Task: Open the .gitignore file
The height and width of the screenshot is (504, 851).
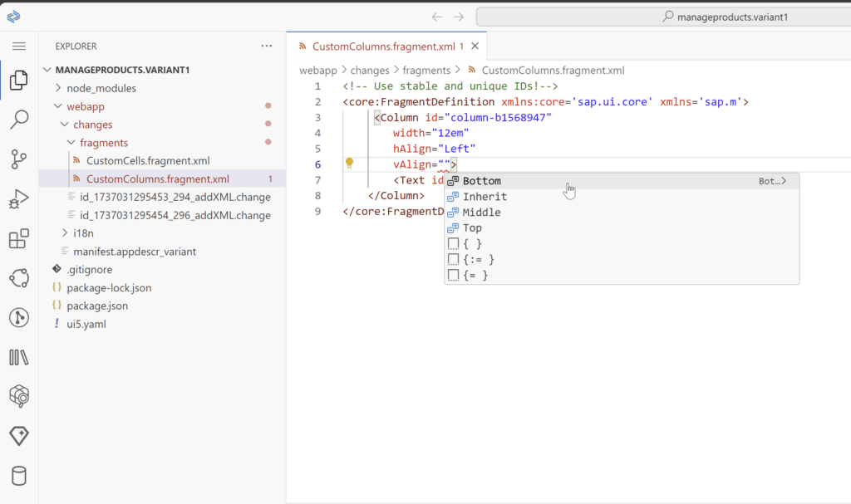Action: [90, 269]
